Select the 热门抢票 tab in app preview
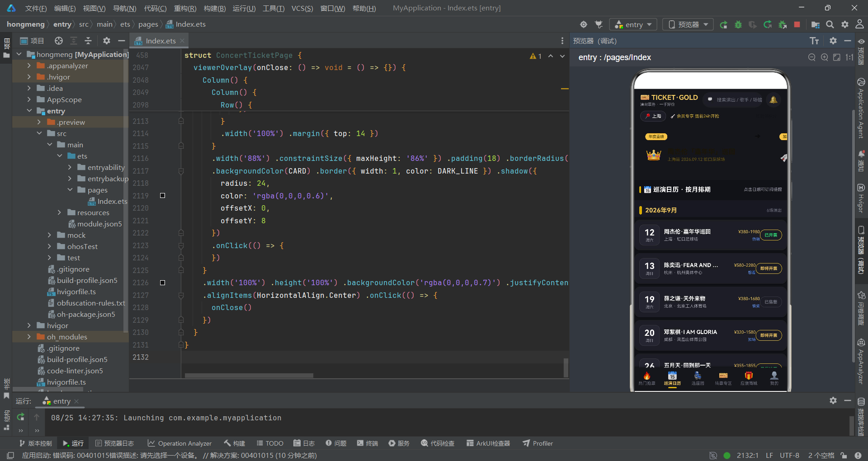This screenshot has height=461, width=868. pos(647,378)
